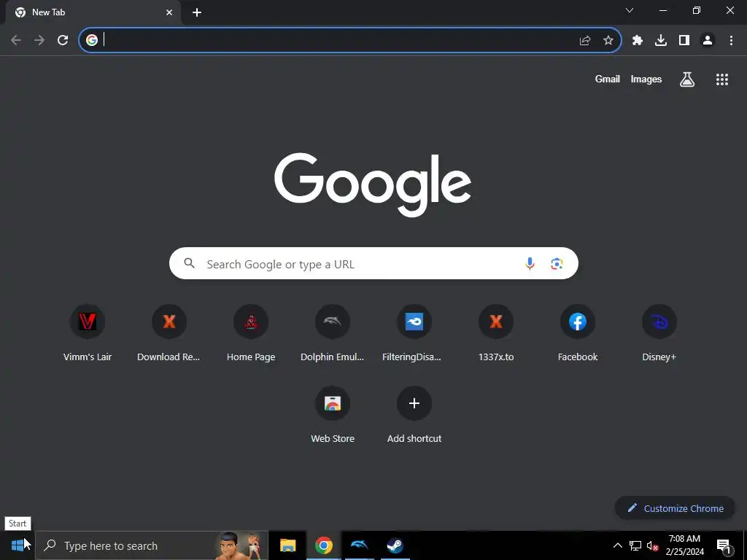Open Dolphin emulator from the taskbar

click(359, 545)
